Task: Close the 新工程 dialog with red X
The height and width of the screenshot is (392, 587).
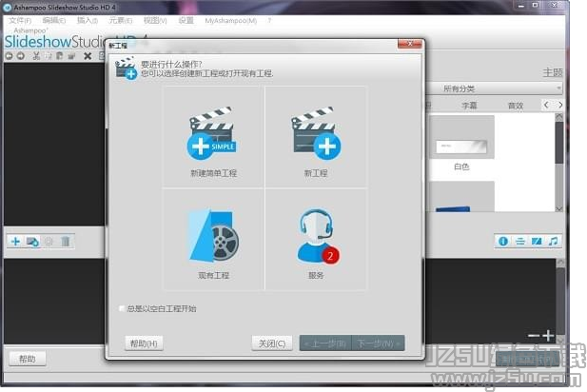Action: click(410, 44)
